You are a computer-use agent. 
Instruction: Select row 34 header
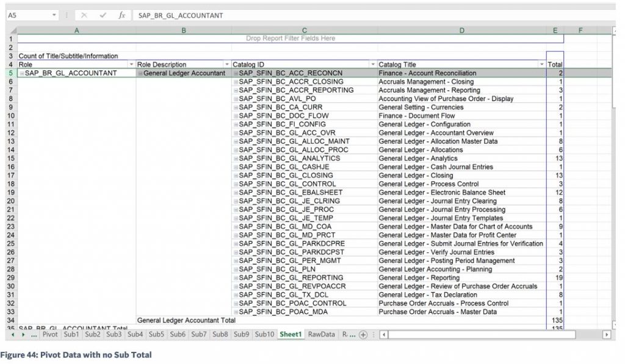tap(11, 321)
